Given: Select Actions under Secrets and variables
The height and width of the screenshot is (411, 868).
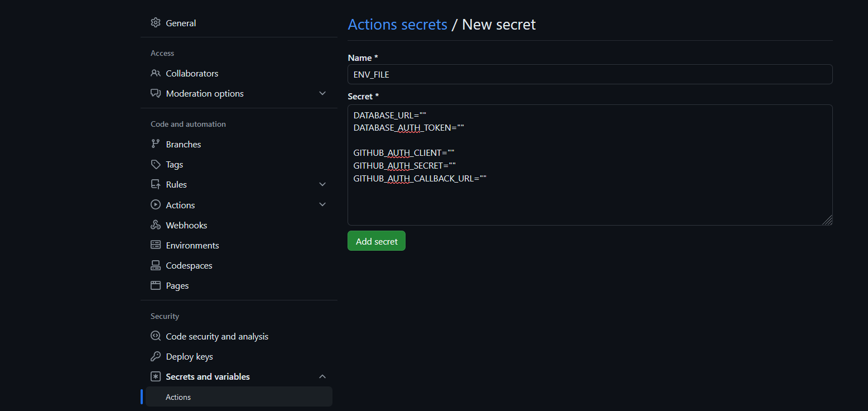Looking at the screenshot, I should click(239, 396).
